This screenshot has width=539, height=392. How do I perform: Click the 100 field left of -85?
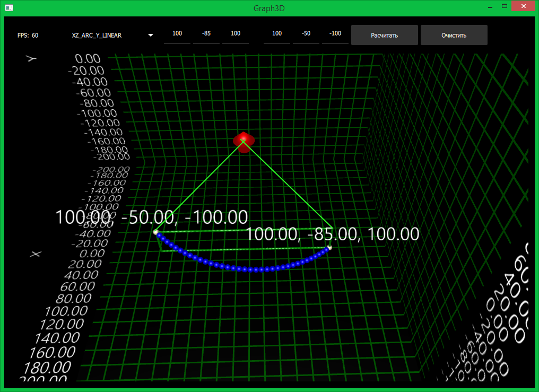coord(177,34)
